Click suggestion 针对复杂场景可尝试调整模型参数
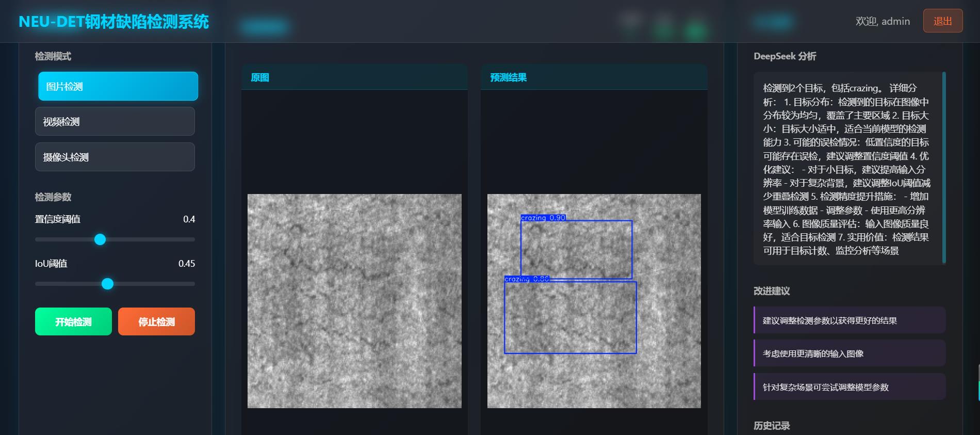The image size is (980, 435). coord(850,387)
